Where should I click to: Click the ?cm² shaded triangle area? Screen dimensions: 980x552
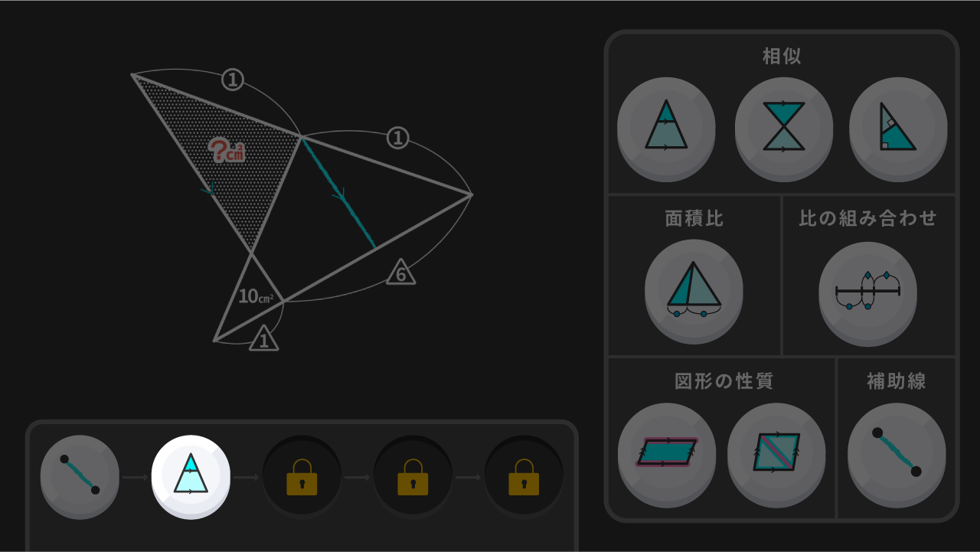[227, 151]
